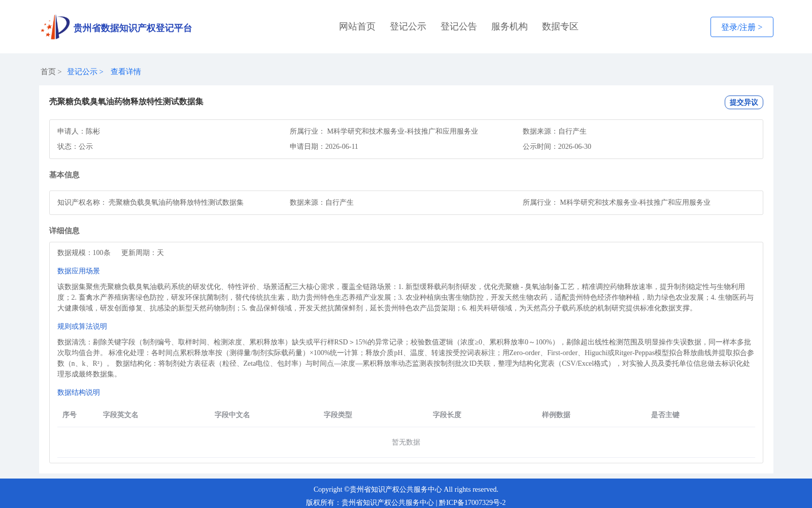
Task: Submit an objection with 提交异议 button
Action: point(743,102)
